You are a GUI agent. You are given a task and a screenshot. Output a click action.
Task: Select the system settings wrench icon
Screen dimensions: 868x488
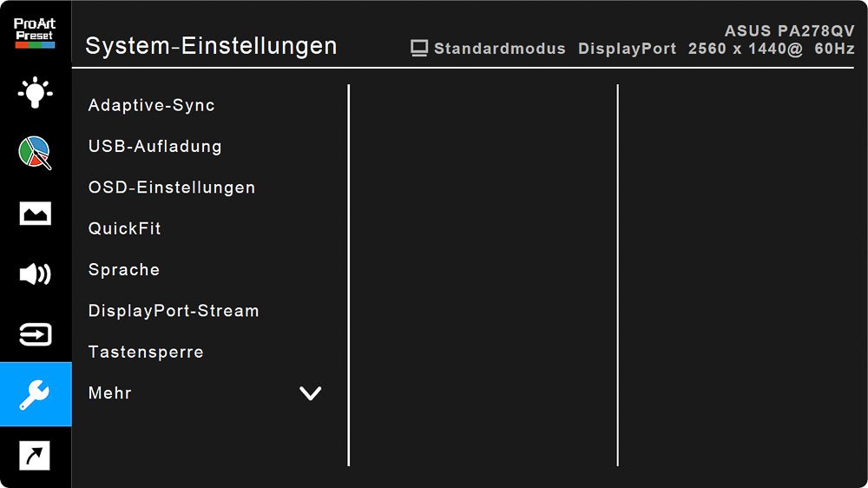point(35,394)
